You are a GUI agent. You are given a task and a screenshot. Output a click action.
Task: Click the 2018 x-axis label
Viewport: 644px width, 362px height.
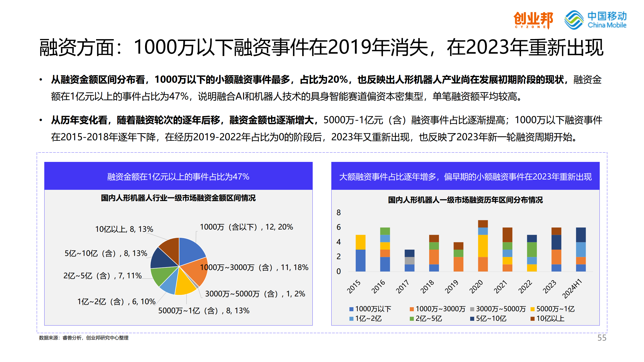(x=427, y=287)
